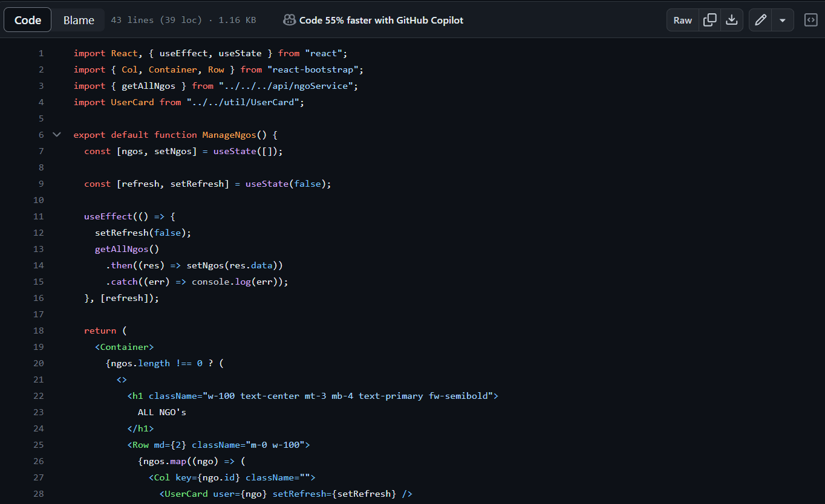
Task: Click "../../../api/ngoService" path text
Action: tap(286, 86)
